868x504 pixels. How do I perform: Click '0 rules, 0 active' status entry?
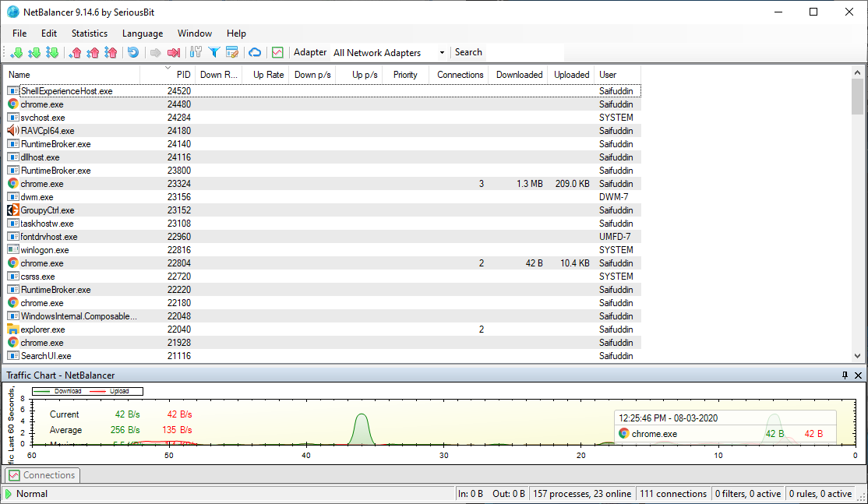click(820, 494)
